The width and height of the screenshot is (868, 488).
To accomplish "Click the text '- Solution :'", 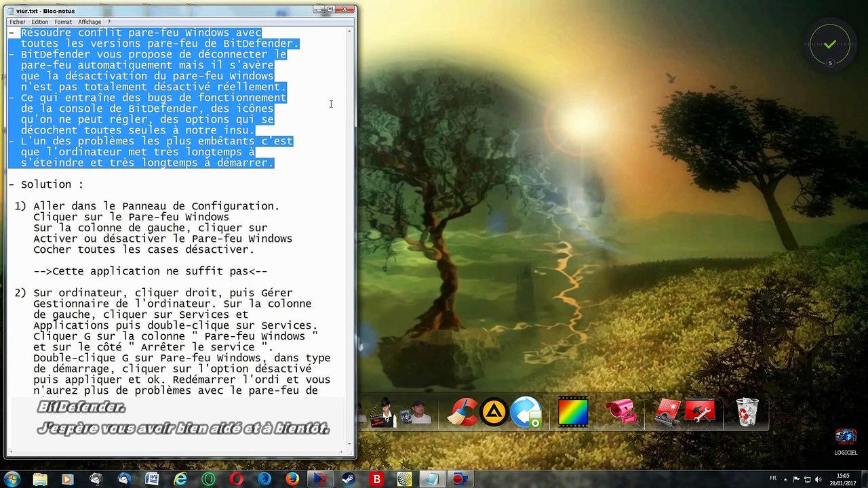I will 46,184.
